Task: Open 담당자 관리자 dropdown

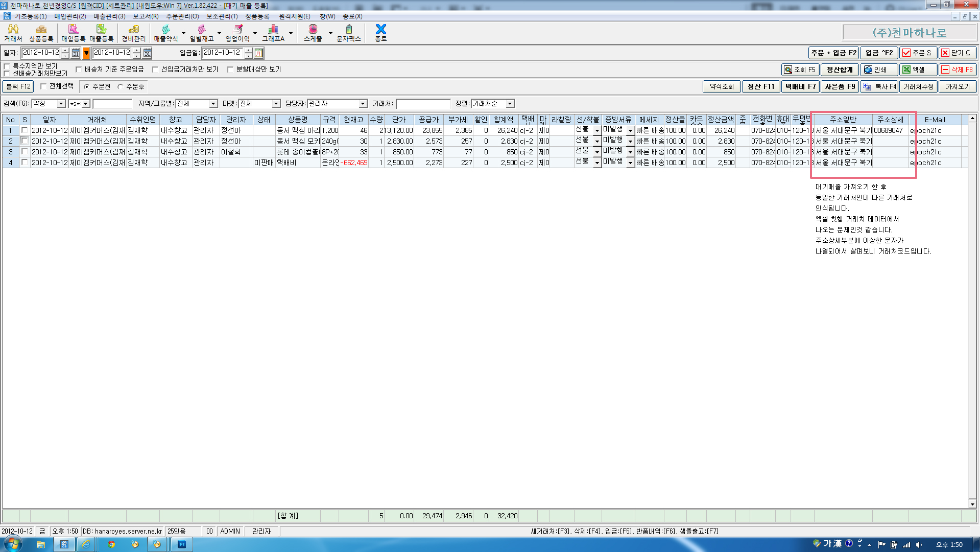Action: [363, 104]
